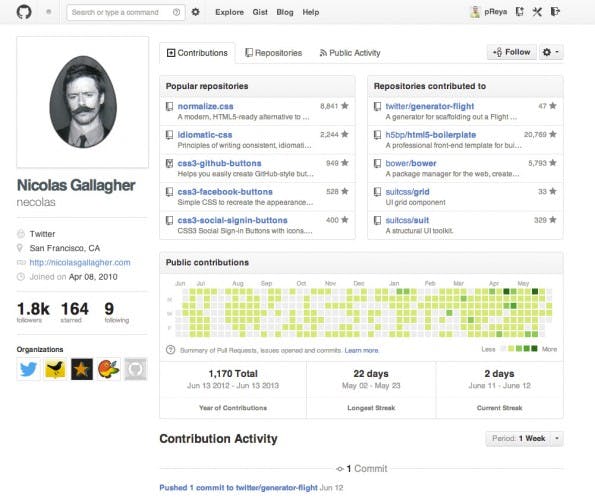This screenshot has width=595, height=504.
Task: Click star icon for css3-github-buttons
Action: click(345, 163)
